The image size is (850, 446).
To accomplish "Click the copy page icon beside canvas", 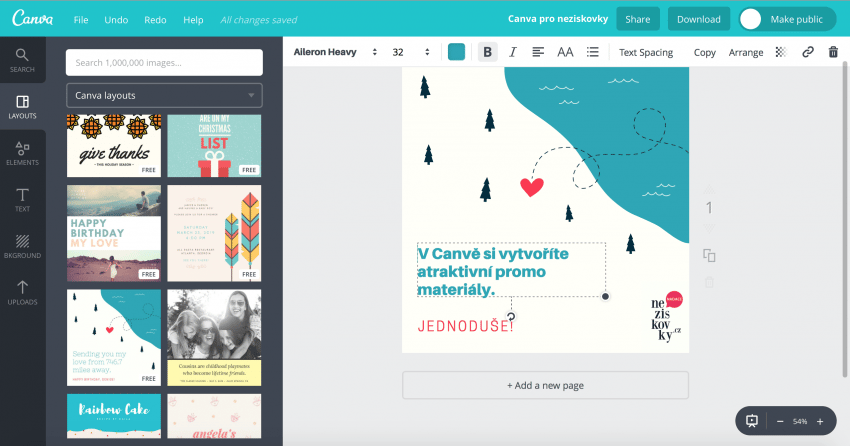I will coord(709,255).
